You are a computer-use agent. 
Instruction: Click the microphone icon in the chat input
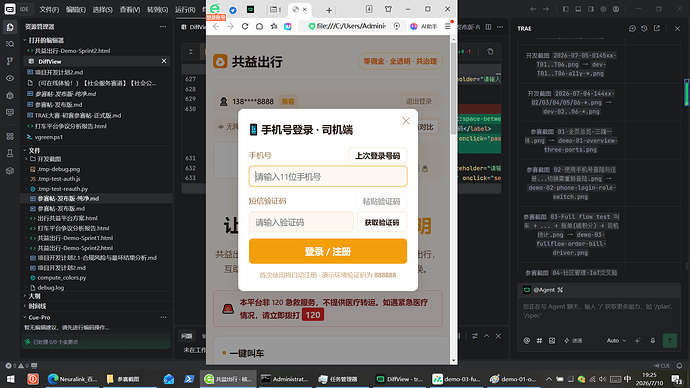tap(653, 340)
